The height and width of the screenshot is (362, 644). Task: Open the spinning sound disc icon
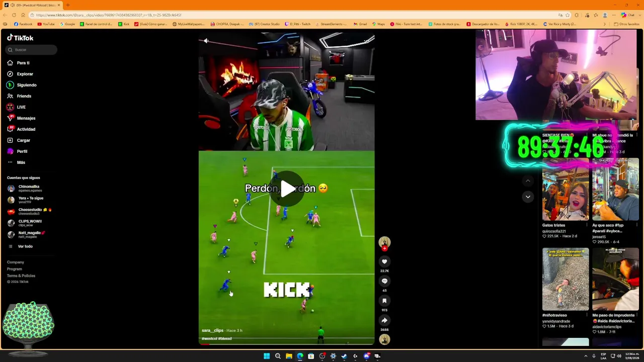point(384,340)
